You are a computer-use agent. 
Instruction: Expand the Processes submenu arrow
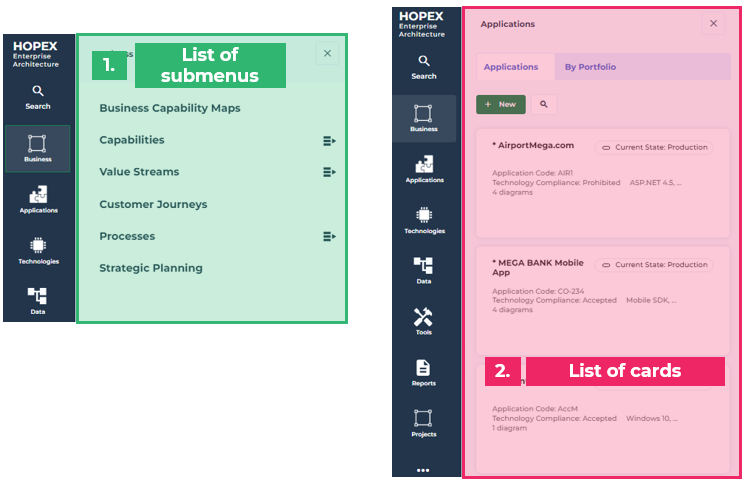click(329, 237)
